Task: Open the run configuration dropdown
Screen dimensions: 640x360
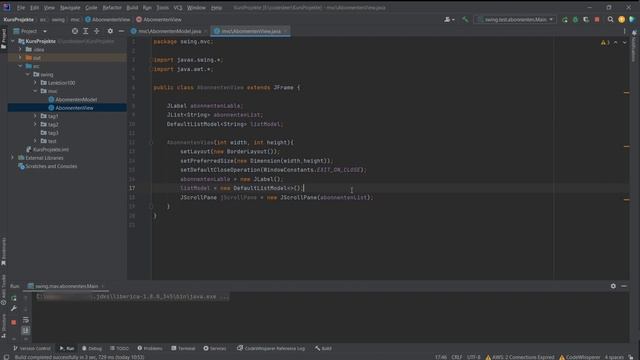Action: click(x=515, y=19)
